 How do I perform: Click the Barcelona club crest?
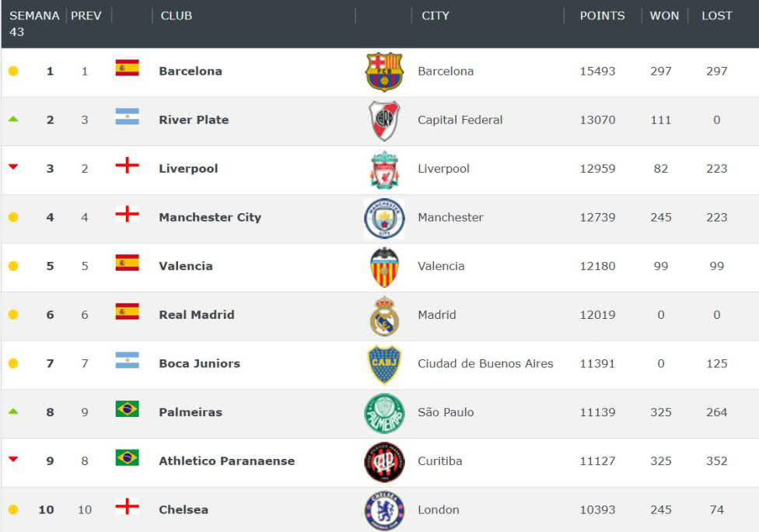click(x=384, y=72)
